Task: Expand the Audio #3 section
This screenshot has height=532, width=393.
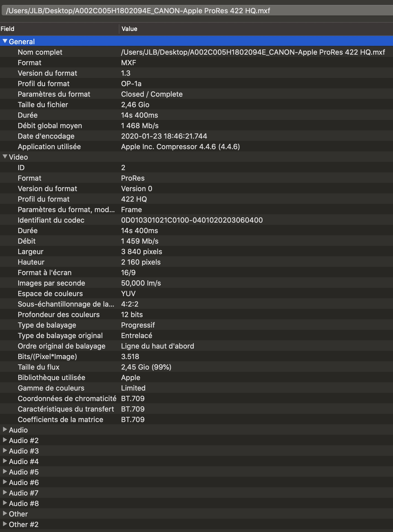Action: [x=5, y=451]
